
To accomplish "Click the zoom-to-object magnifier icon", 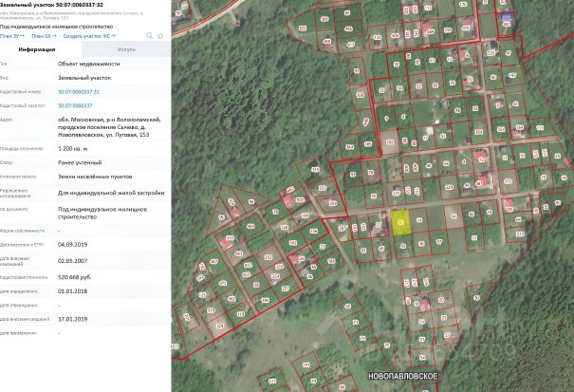I will pyautogui.click(x=149, y=35).
